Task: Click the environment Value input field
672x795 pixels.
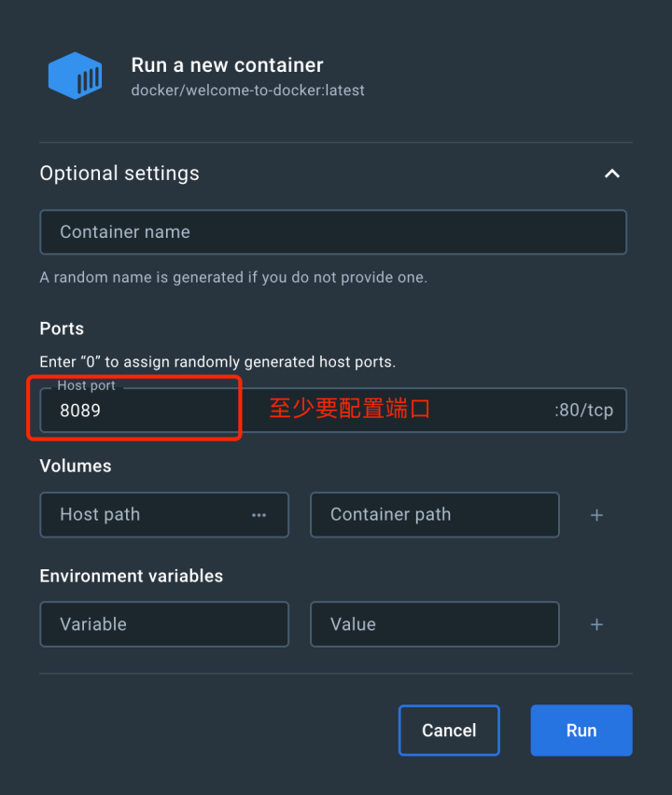Action: coord(435,624)
